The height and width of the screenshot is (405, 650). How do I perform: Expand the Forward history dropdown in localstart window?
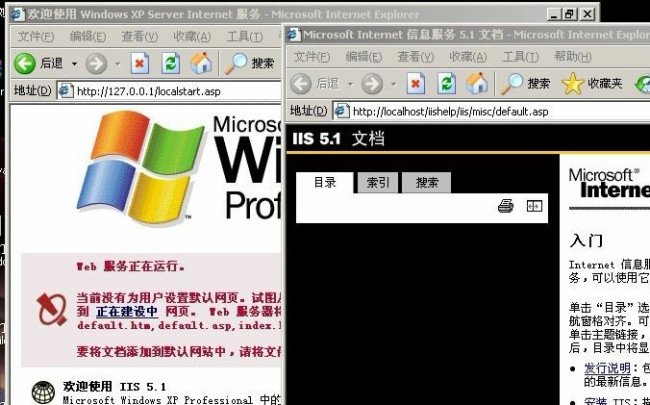(x=116, y=63)
